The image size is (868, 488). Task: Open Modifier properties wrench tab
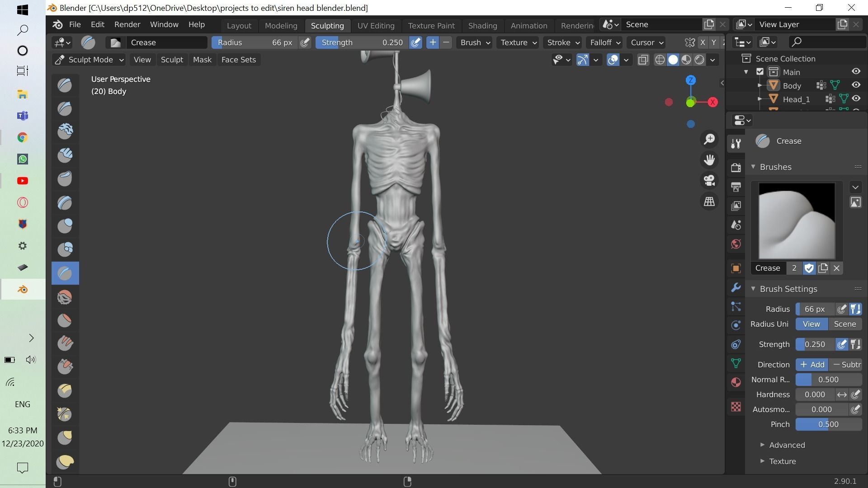click(x=736, y=287)
